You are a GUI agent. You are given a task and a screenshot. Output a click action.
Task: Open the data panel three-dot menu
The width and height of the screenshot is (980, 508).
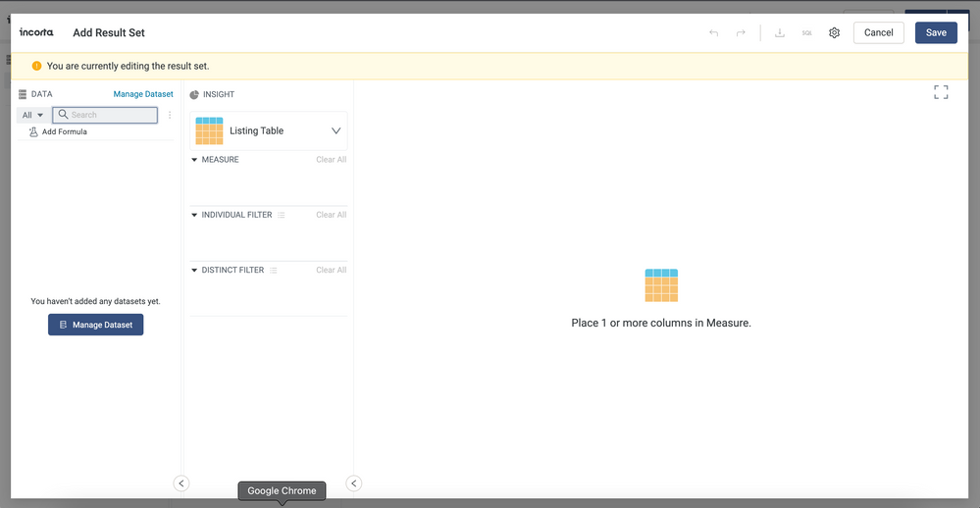click(x=170, y=115)
